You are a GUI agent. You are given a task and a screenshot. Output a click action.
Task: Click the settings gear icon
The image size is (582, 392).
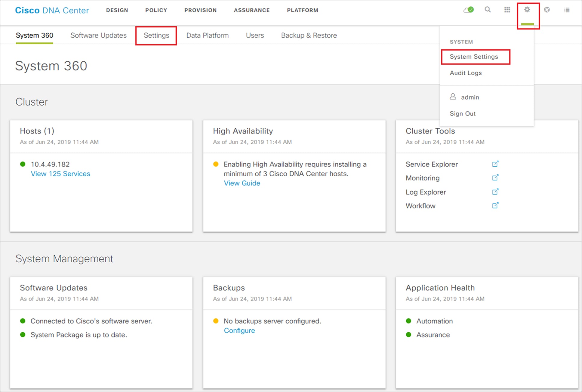pos(527,10)
